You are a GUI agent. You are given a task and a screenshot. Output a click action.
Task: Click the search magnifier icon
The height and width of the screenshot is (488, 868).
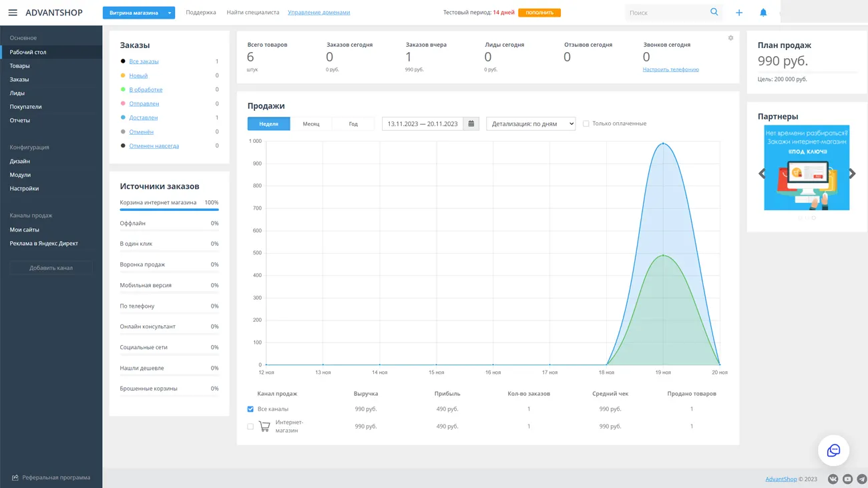click(x=714, y=12)
